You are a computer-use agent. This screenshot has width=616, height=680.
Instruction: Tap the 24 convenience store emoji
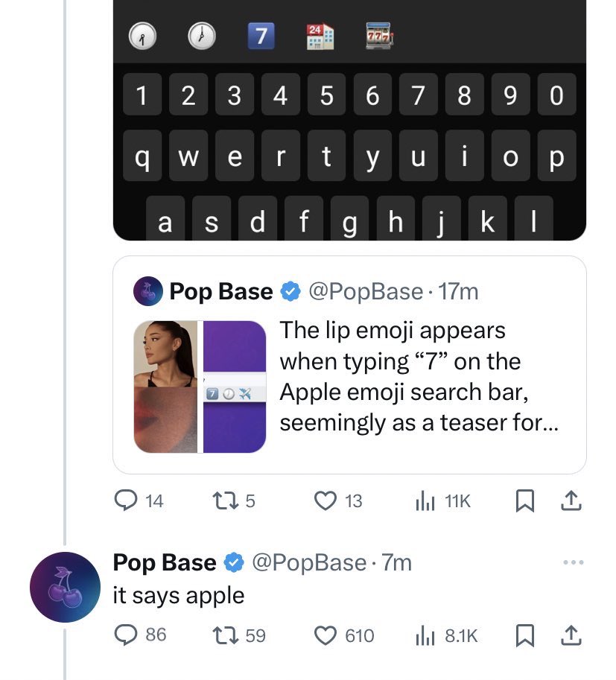click(320, 36)
